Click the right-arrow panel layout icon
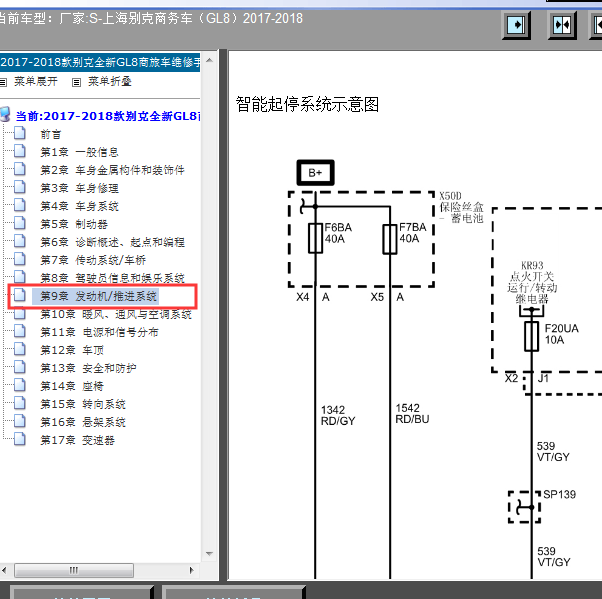The width and height of the screenshot is (602, 599). [x=516, y=25]
